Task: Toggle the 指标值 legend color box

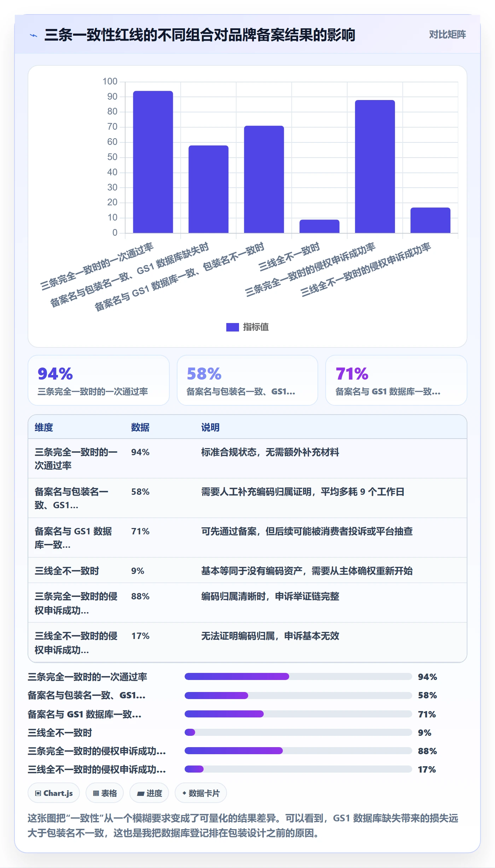Action: (232, 327)
